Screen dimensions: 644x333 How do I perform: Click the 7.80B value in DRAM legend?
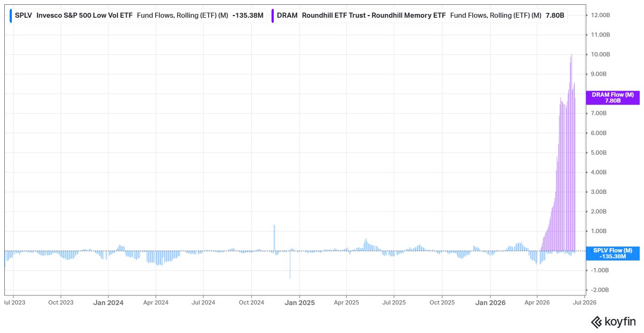[x=555, y=16]
